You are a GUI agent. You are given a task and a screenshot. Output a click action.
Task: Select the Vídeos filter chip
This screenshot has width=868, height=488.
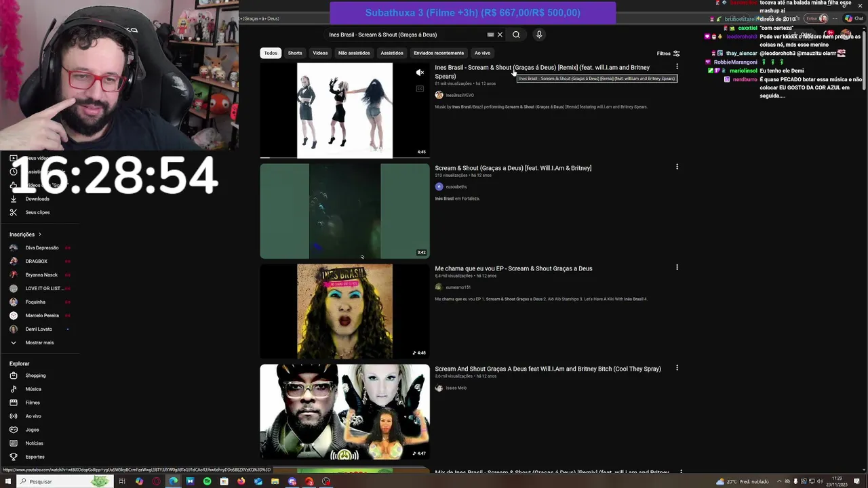coord(320,53)
